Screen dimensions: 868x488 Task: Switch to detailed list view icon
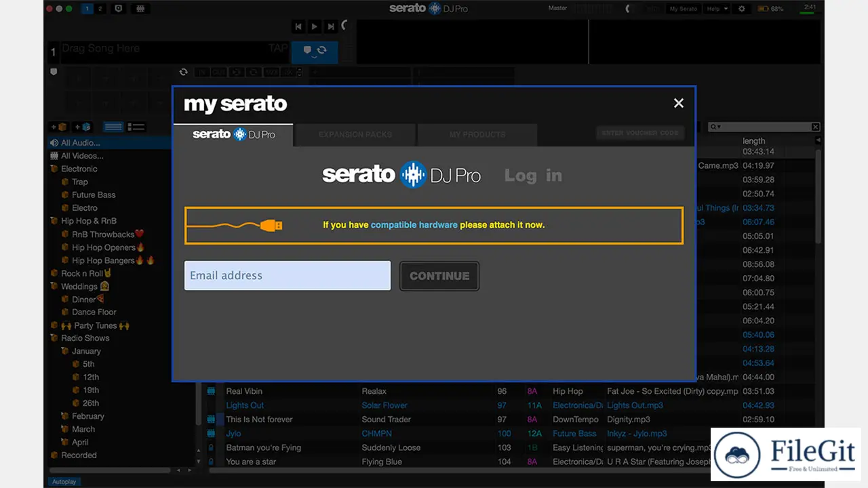pyautogui.click(x=136, y=127)
